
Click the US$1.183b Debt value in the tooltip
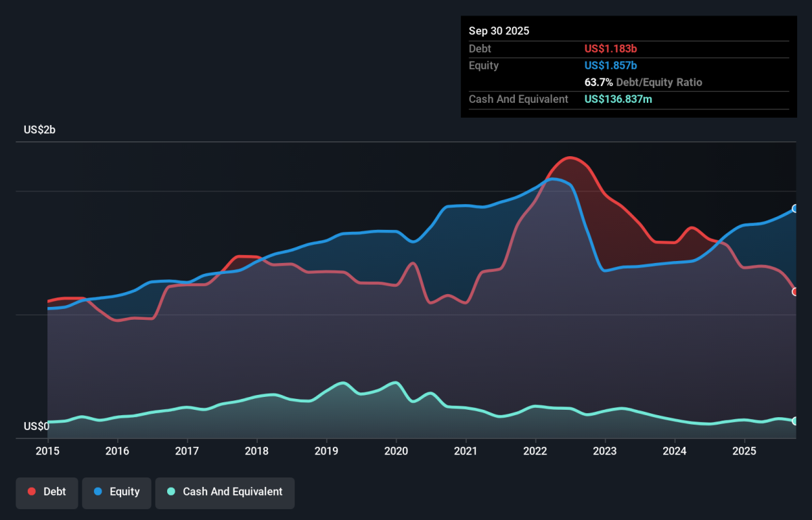click(x=610, y=49)
